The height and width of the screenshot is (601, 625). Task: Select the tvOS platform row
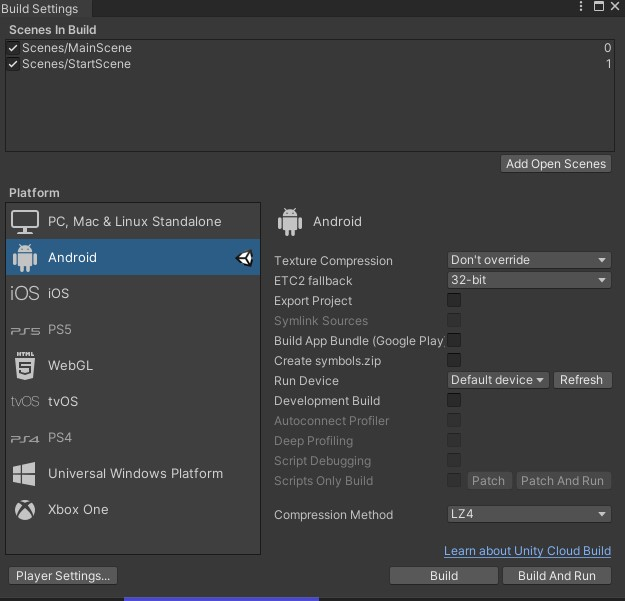(133, 401)
